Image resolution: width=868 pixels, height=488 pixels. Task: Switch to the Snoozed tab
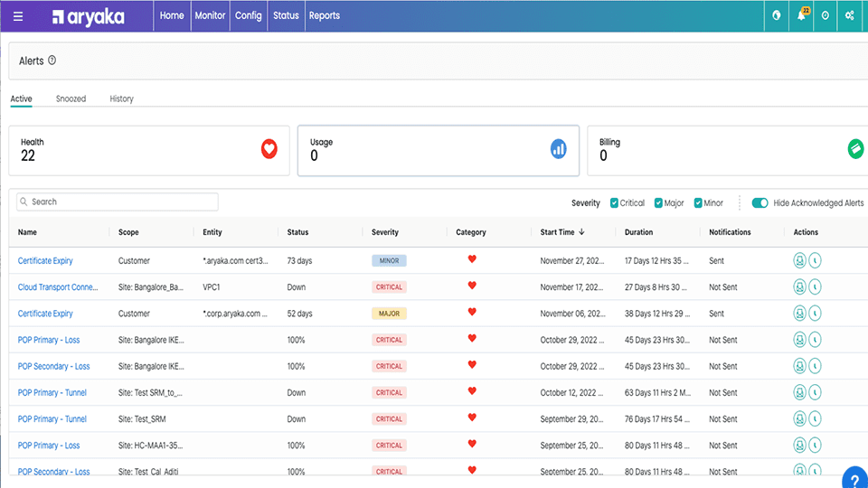pyautogui.click(x=71, y=99)
